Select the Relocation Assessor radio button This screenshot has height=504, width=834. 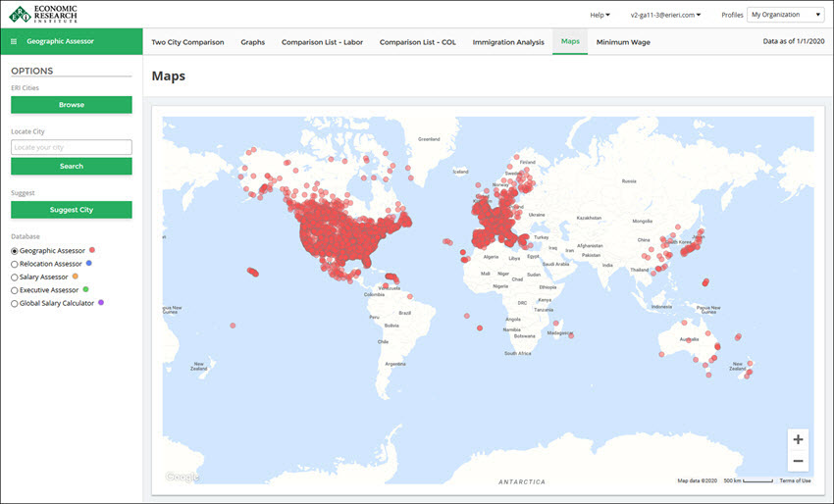14,264
